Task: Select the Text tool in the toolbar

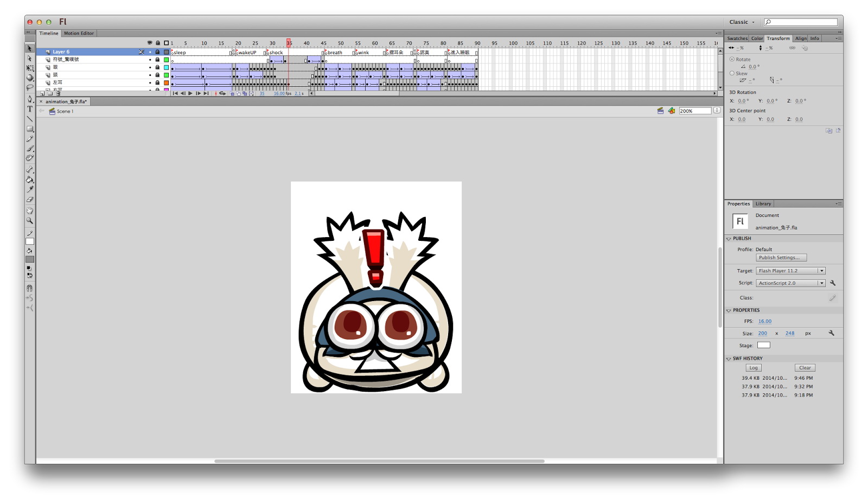Action: click(30, 109)
